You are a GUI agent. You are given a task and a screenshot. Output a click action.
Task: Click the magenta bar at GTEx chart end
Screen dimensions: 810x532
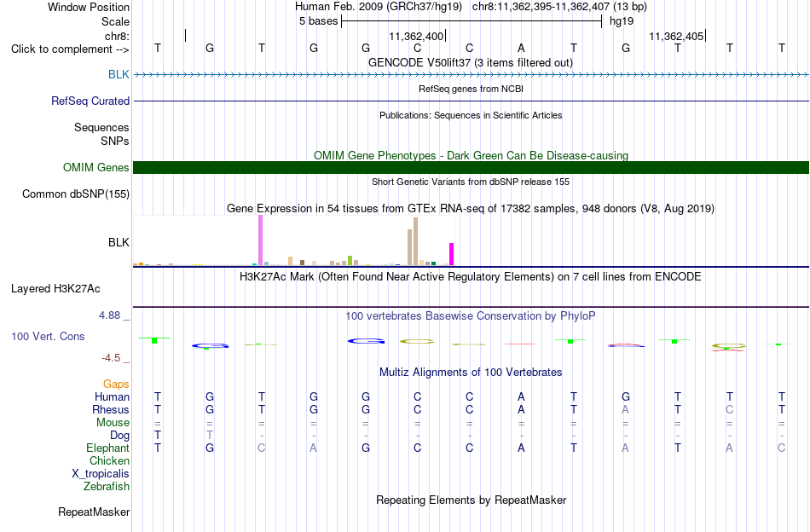452,254
